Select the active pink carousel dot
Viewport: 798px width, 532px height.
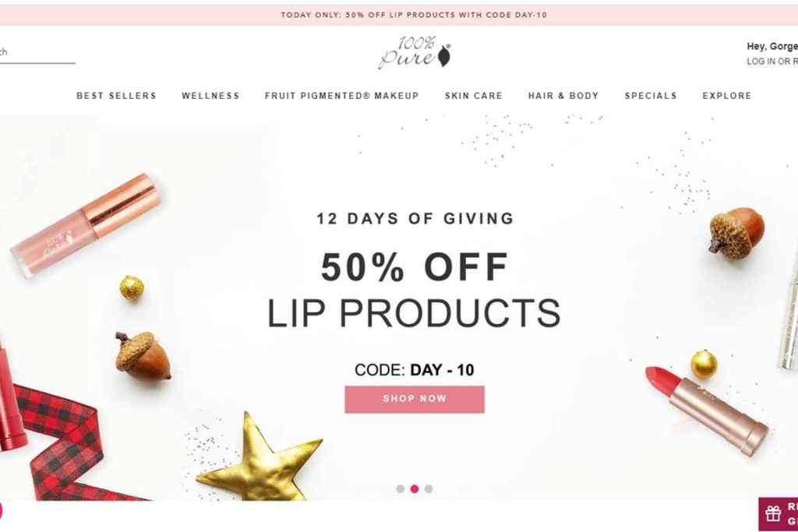click(415, 488)
